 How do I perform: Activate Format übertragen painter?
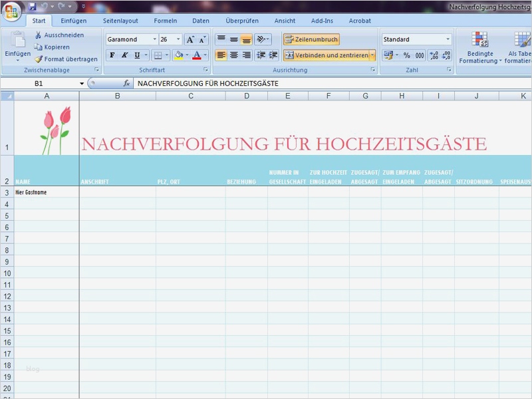tap(66, 59)
